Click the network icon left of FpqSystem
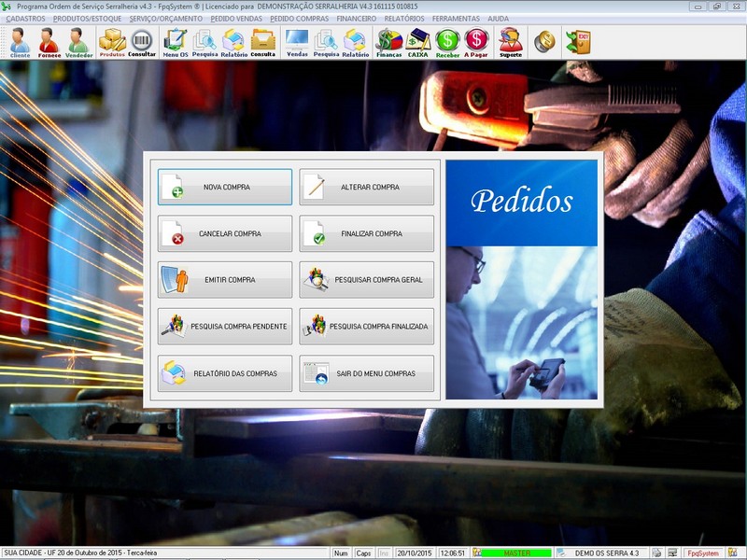 tap(672, 553)
